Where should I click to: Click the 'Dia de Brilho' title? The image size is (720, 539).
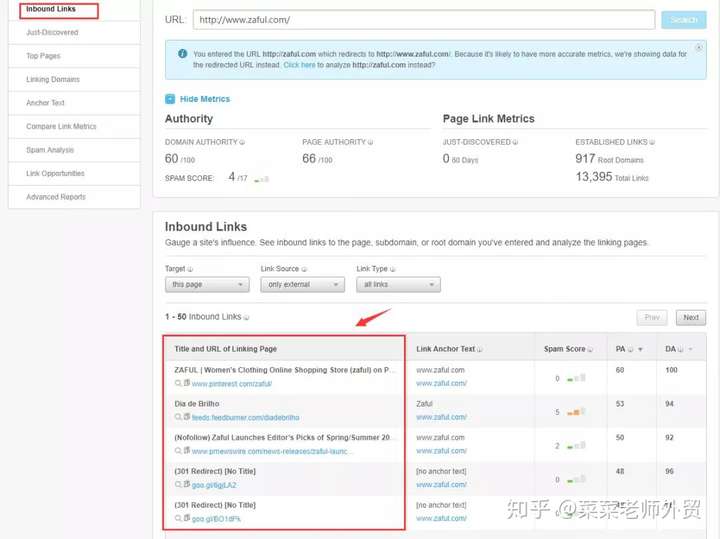pyautogui.click(x=197, y=404)
